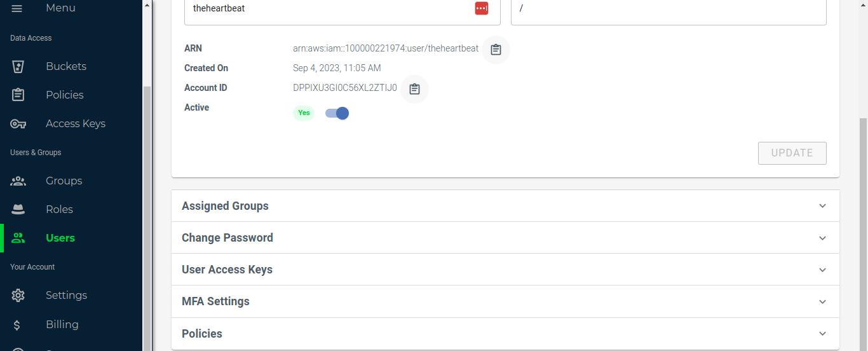Click the Groups people icon
This screenshot has width=868, height=351.
[x=18, y=181]
